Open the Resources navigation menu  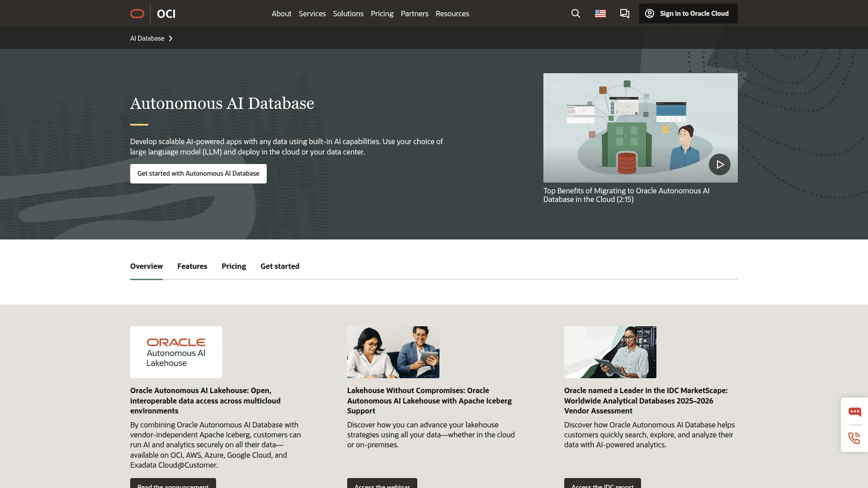[452, 14]
